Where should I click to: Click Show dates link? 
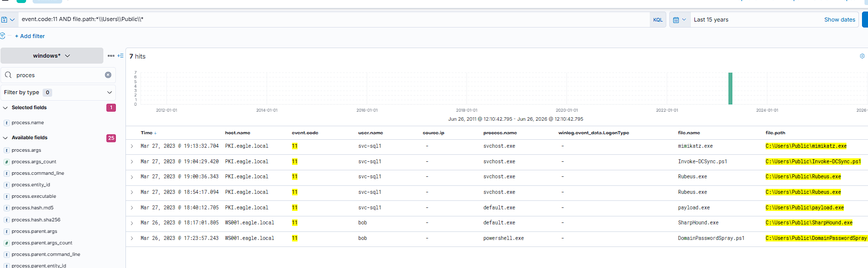pos(839,20)
